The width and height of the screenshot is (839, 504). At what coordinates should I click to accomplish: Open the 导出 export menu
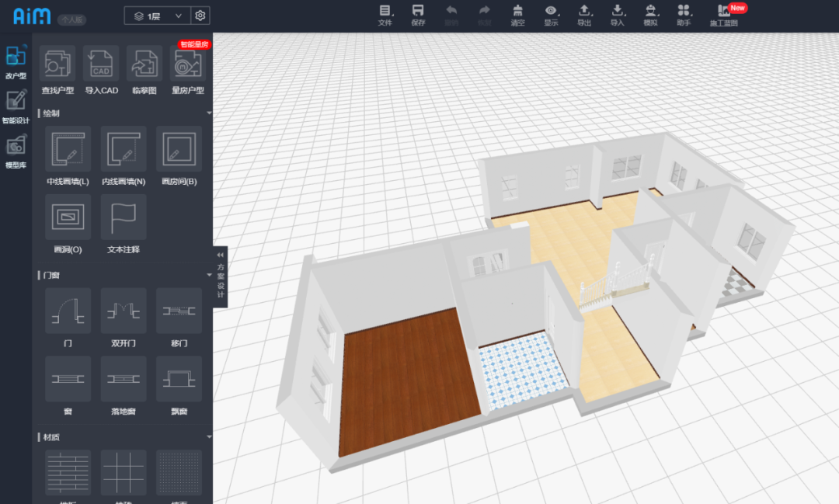tap(584, 16)
